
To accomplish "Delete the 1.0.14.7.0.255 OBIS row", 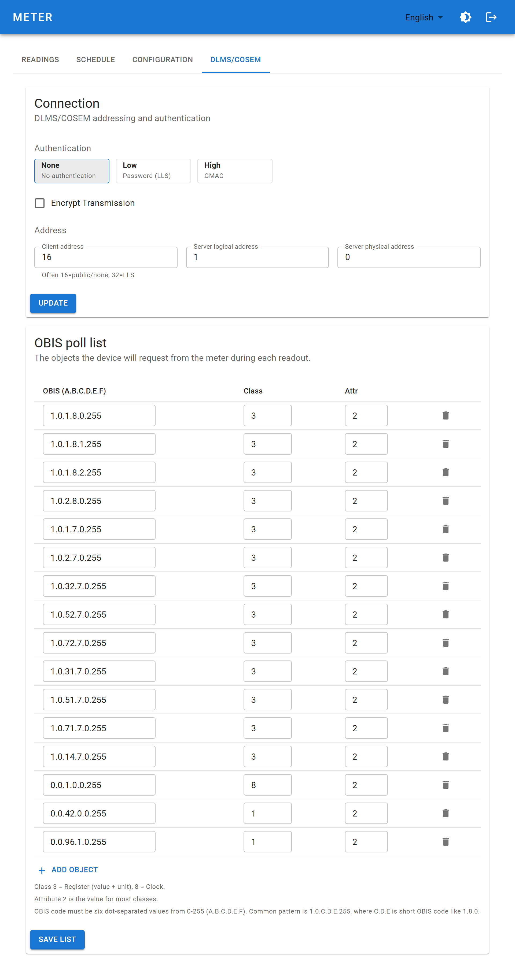I will pos(446,756).
